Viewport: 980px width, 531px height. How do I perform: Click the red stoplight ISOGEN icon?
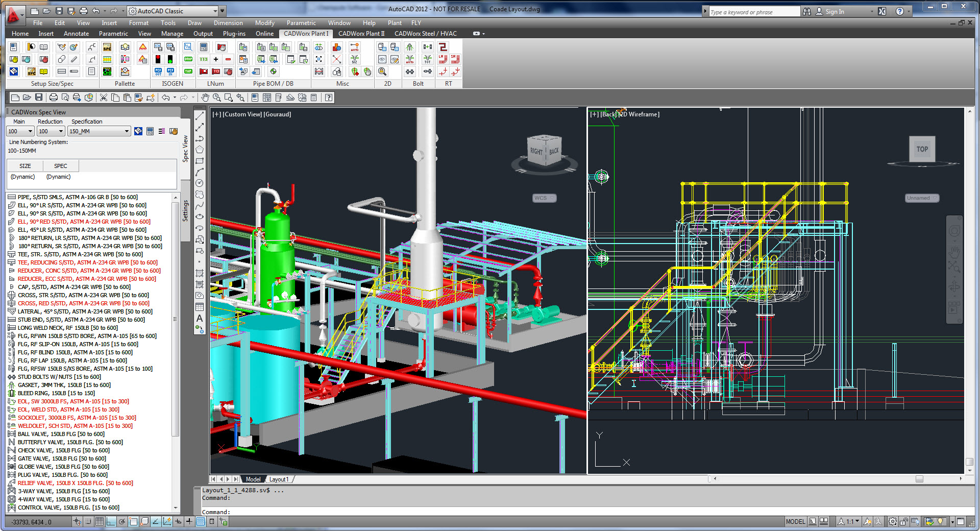158,59
